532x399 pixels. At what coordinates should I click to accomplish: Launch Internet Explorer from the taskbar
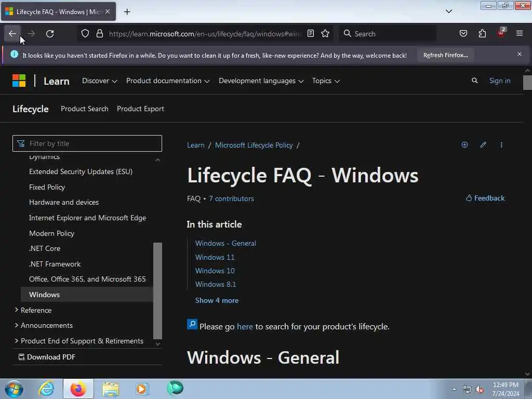[46, 389]
